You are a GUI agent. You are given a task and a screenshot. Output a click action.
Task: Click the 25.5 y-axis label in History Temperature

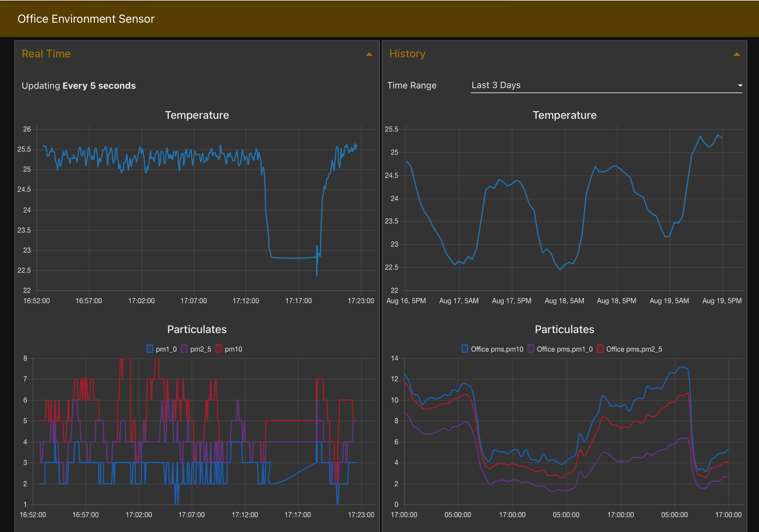(x=392, y=129)
